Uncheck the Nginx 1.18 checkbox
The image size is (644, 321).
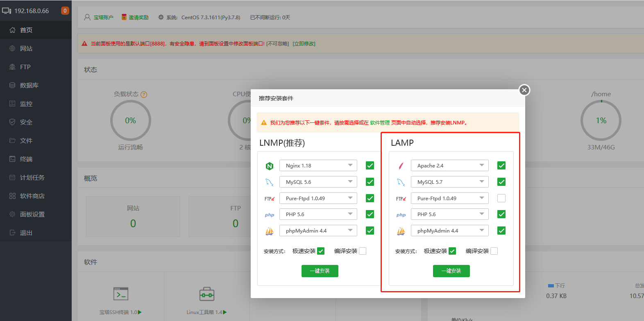tap(370, 165)
